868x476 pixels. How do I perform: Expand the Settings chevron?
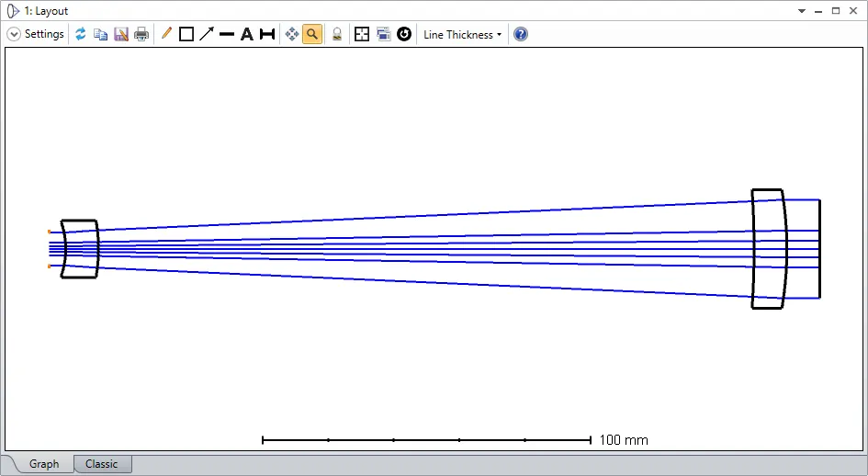point(14,34)
